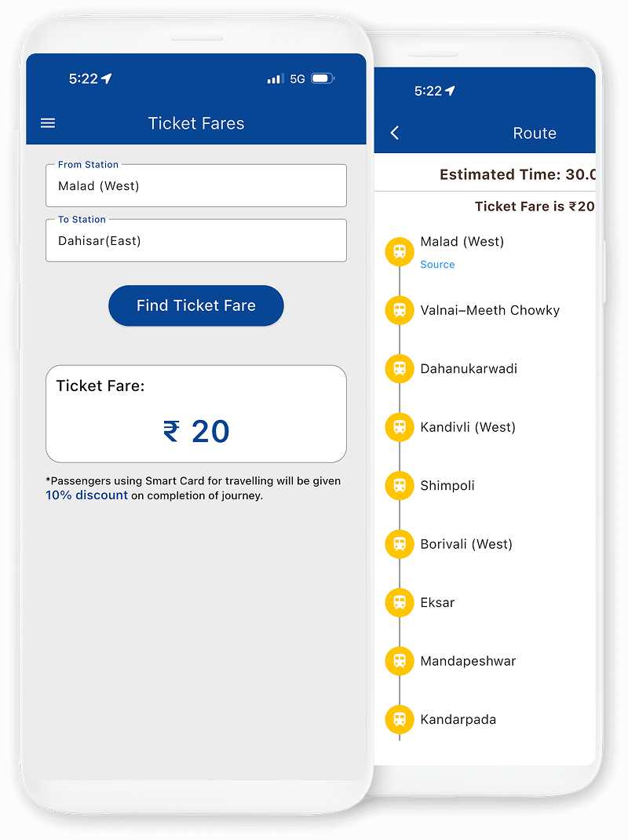Tap the Dahanukarwadi station train icon
This screenshot has height=840, width=628.
(400, 368)
